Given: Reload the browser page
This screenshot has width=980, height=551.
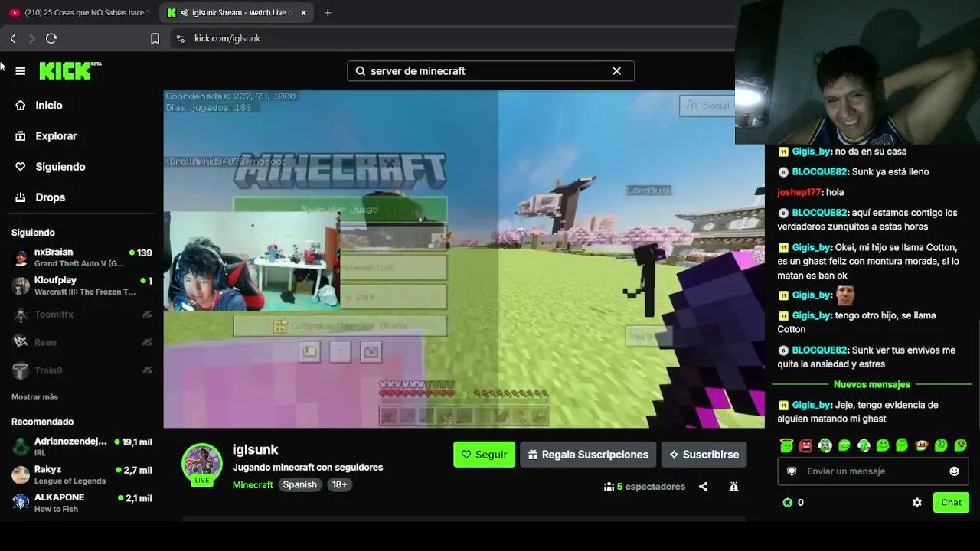Looking at the screenshot, I should 51,38.
